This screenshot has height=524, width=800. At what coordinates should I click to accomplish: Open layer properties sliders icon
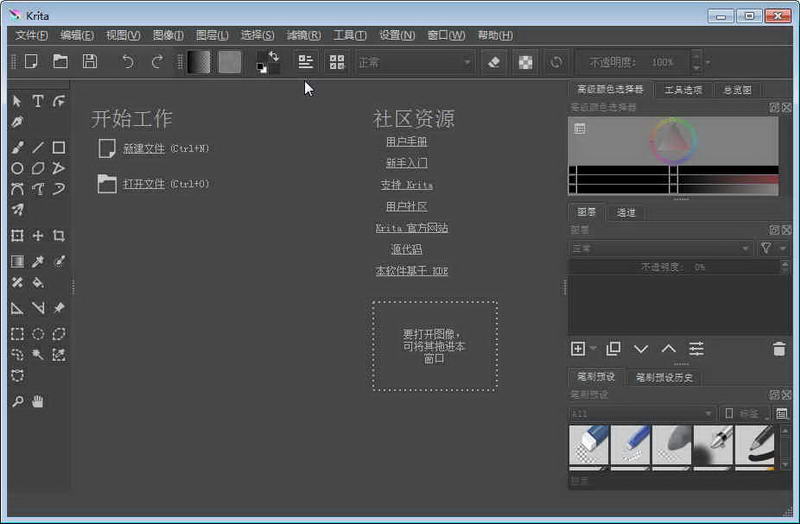[x=696, y=349]
